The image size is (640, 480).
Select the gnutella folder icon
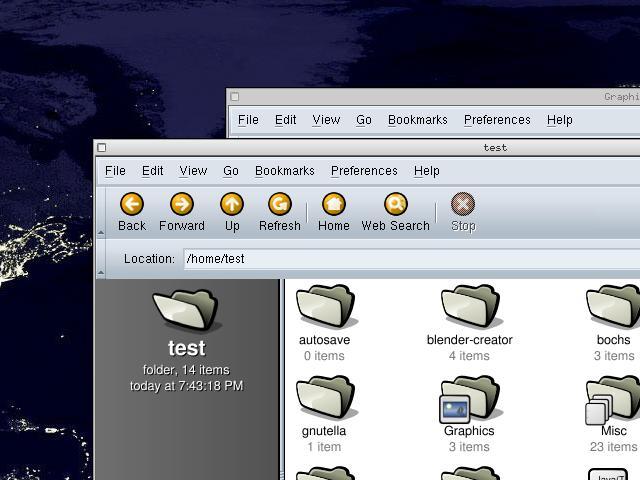click(x=325, y=397)
